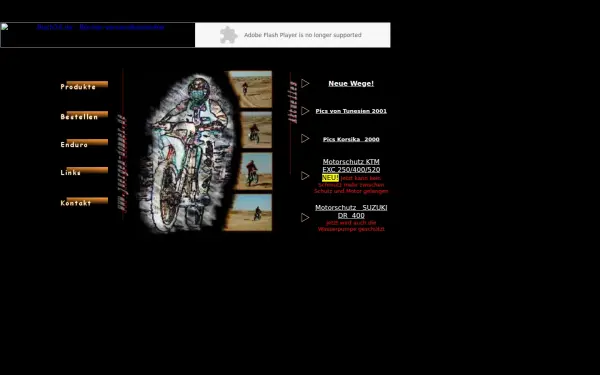This screenshot has height=375, width=600.
Task: Open Pics von Tunesien 2001 link
Action: pyautogui.click(x=351, y=111)
